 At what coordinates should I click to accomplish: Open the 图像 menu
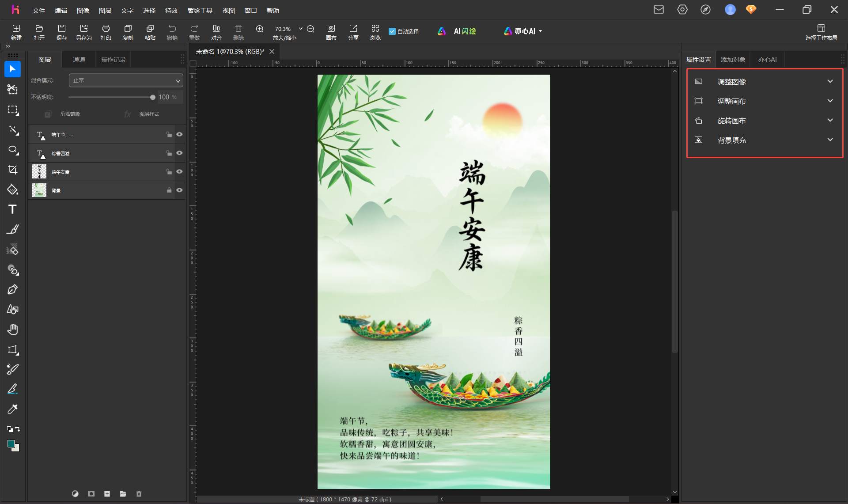[x=83, y=10]
